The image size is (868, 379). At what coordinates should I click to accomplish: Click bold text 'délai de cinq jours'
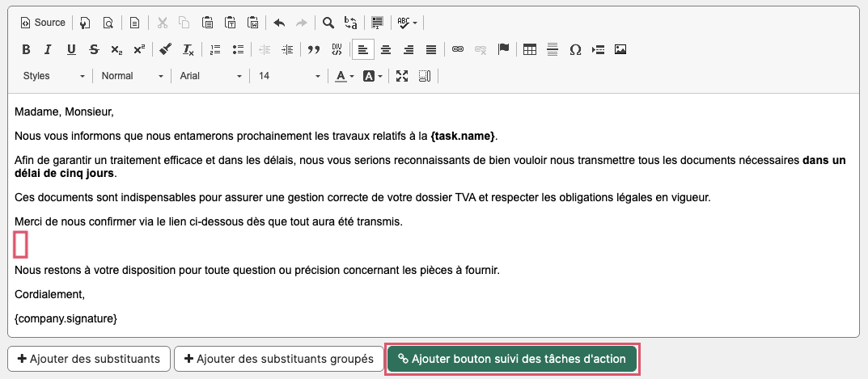64,173
